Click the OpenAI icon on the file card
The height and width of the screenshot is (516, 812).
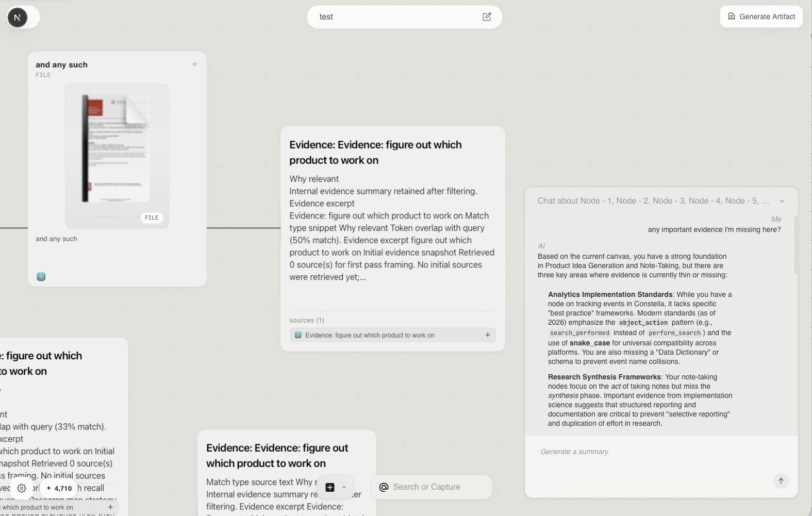point(41,276)
